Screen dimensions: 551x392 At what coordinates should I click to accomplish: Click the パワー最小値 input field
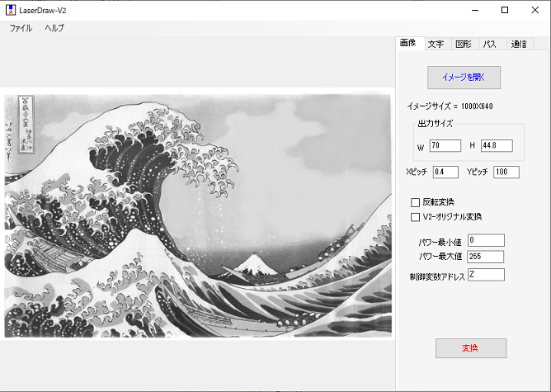(485, 240)
